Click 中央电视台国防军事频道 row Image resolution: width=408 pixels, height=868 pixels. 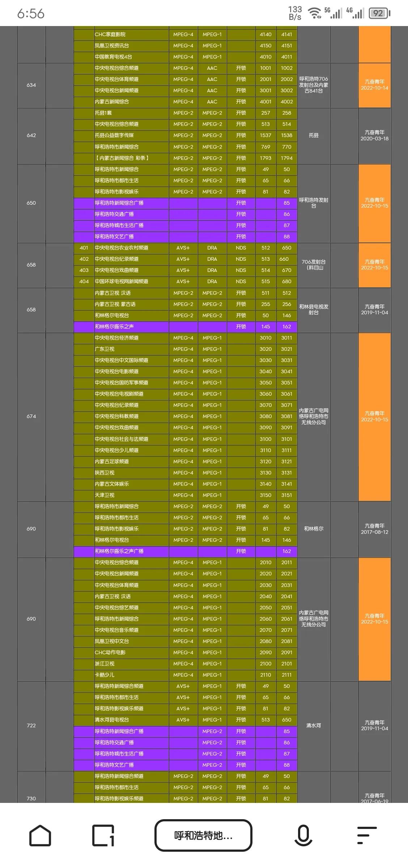coord(185,383)
